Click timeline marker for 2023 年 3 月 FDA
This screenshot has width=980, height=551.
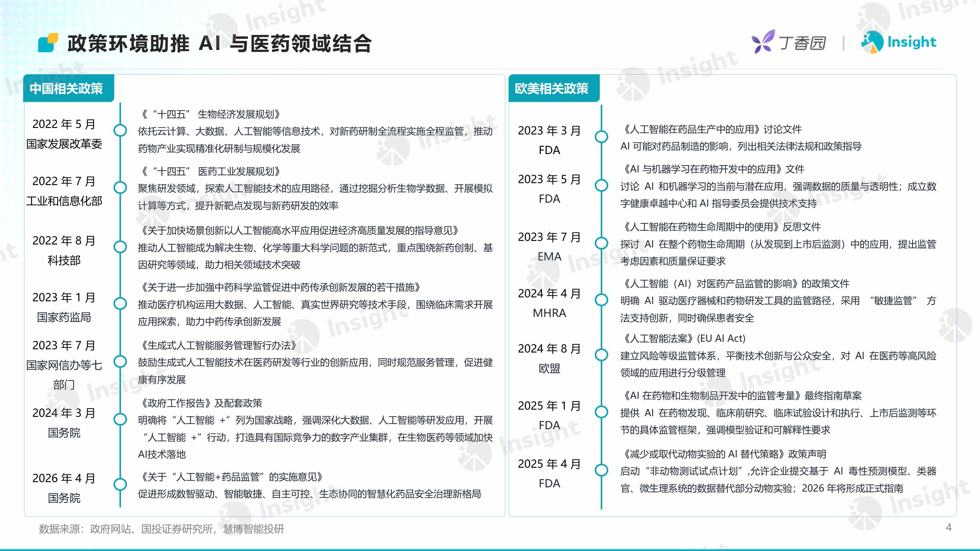click(601, 136)
